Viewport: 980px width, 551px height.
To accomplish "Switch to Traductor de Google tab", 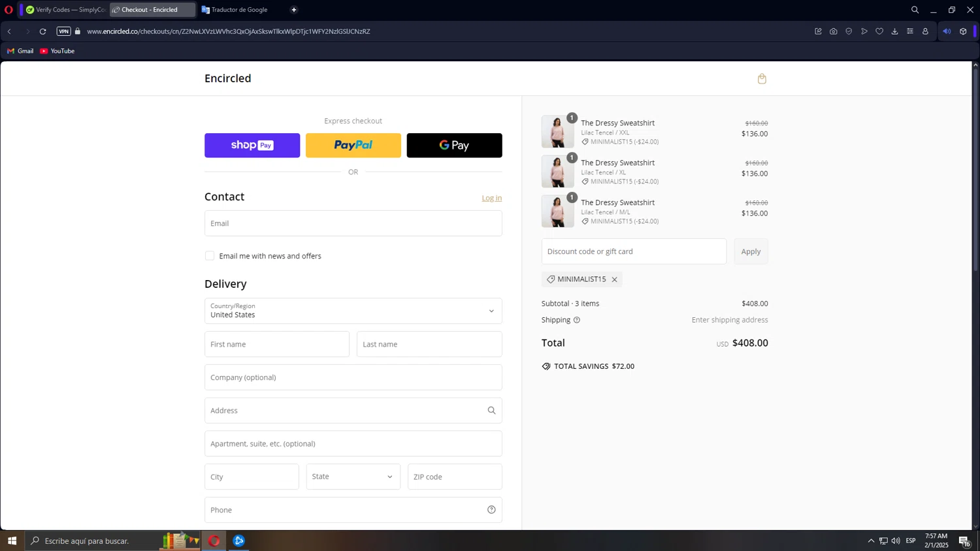I will pyautogui.click(x=239, y=10).
